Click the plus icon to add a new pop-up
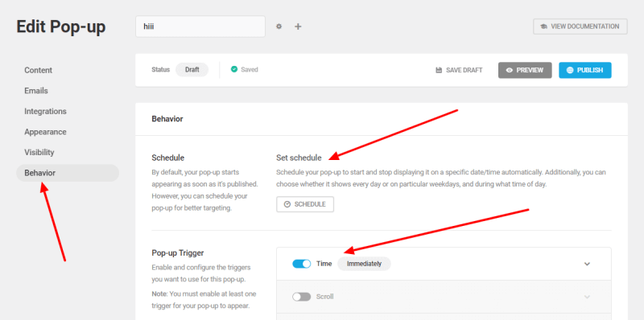This screenshot has width=644, height=320. [298, 27]
